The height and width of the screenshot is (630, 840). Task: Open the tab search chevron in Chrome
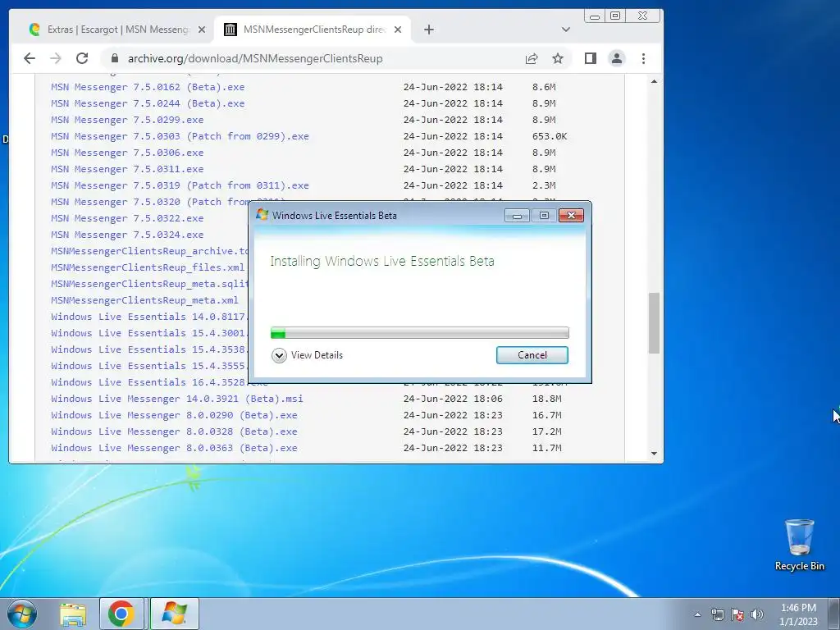tap(566, 30)
